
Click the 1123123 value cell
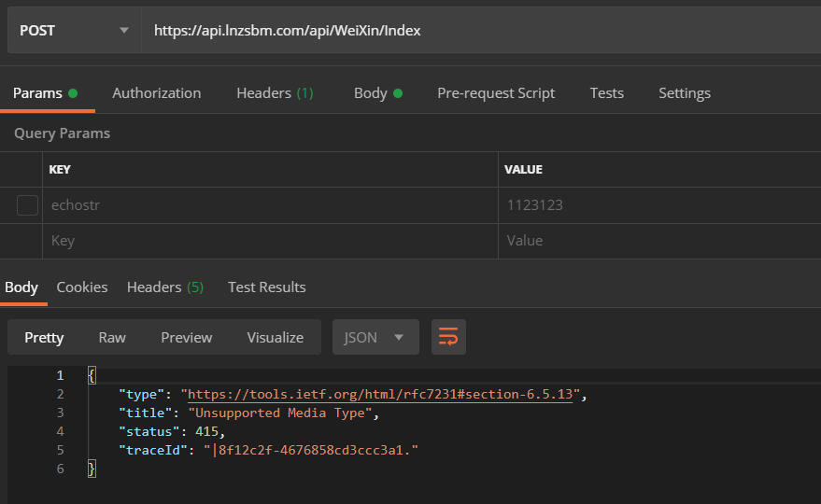pos(659,205)
